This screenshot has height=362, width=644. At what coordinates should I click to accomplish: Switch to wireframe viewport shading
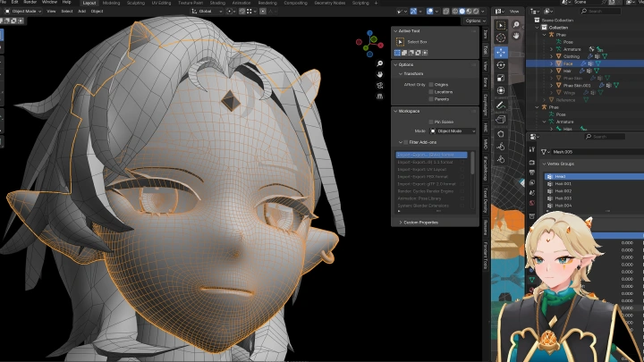point(455,12)
